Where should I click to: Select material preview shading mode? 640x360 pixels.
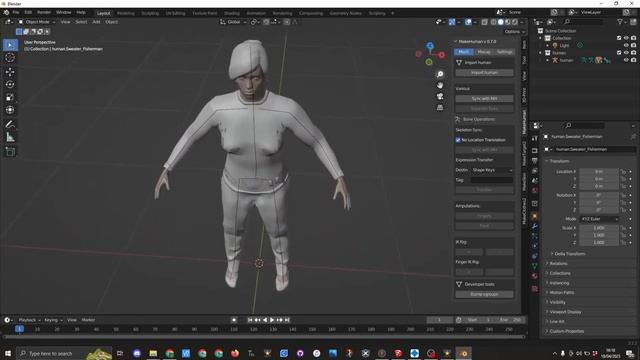[x=508, y=22]
